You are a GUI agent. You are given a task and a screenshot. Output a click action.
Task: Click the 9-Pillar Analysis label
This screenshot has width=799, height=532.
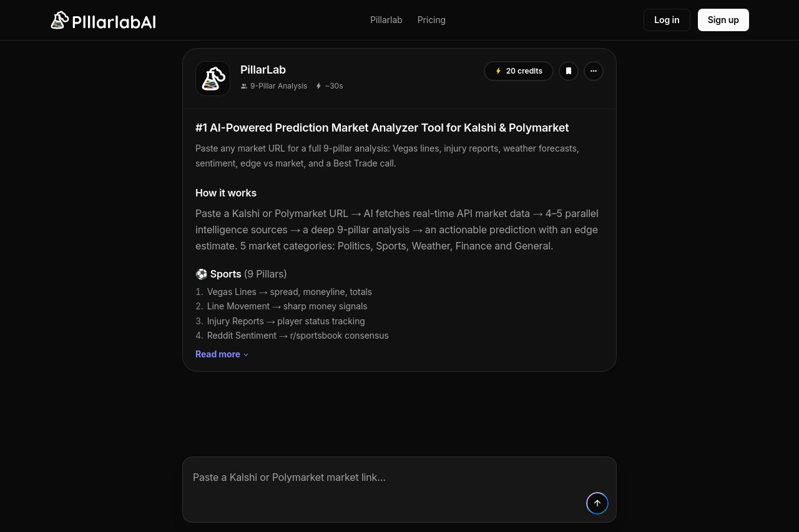[274, 86]
